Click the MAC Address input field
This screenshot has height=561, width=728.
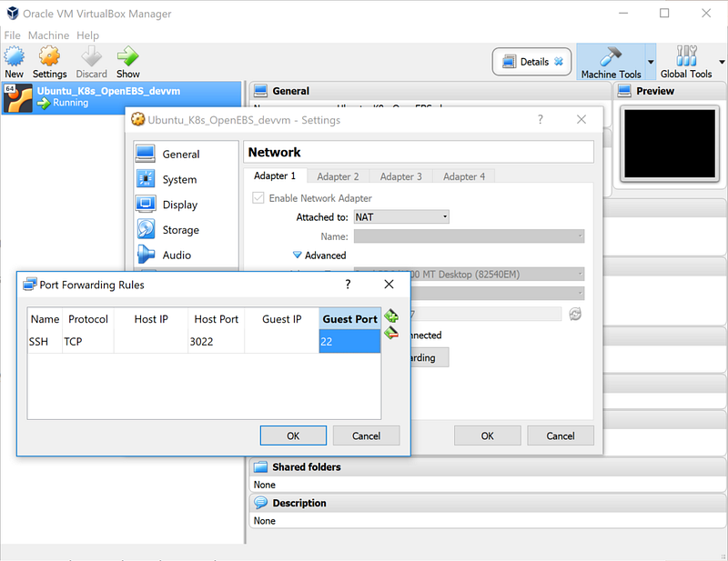pyautogui.click(x=486, y=314)
